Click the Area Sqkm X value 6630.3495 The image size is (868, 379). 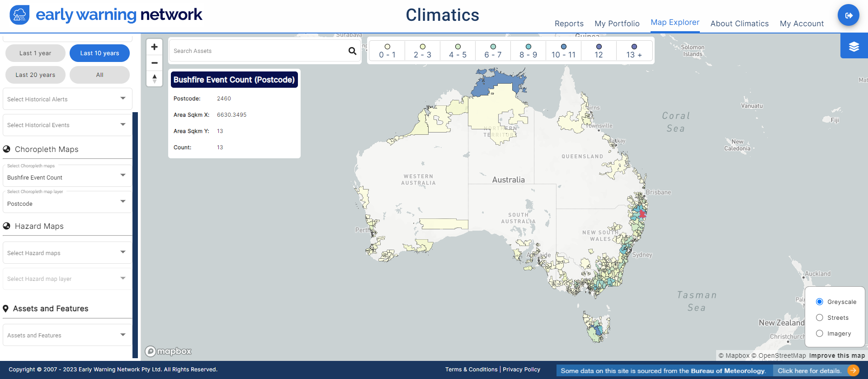pyautogui.click(x=231, y=115)
